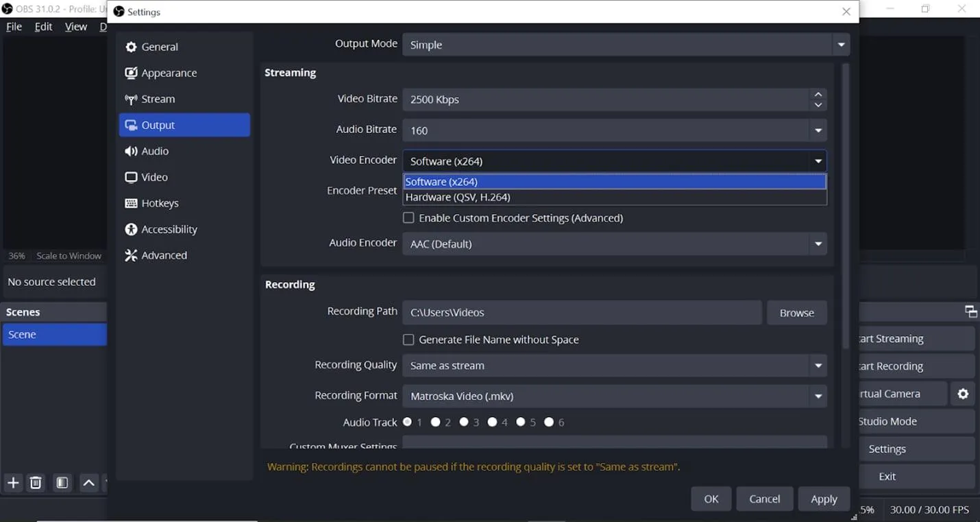Move scene up with arrow icon
The image size is (980, 522).
[88, 483]
